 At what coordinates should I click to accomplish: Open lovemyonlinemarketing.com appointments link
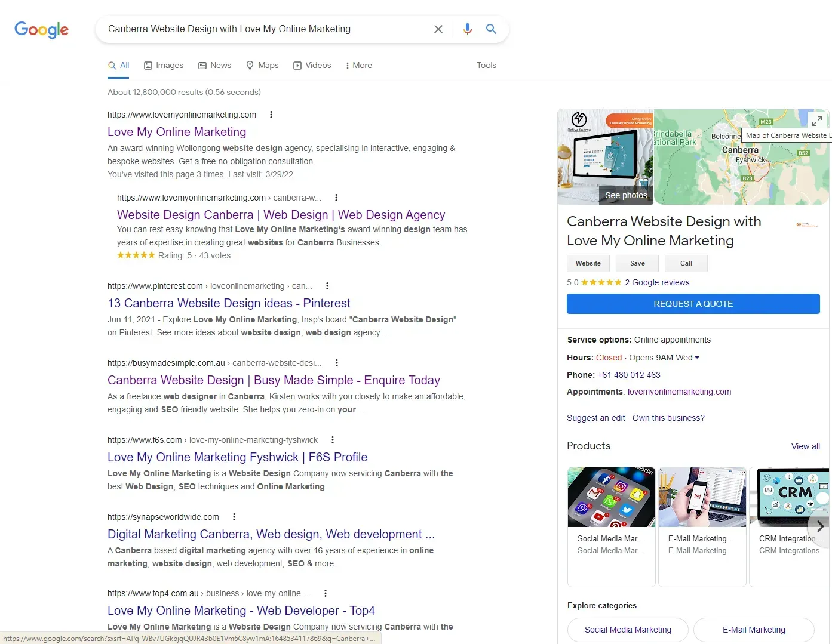click(679, 392)
